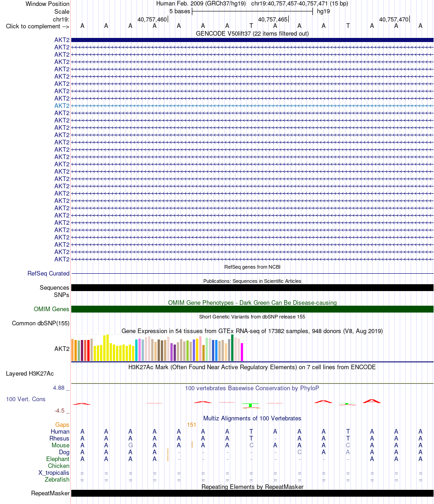Click the X_tropicalis alignment row label
Image resolution: width=434 pixels, height=504 pixels.
point(54,473)
